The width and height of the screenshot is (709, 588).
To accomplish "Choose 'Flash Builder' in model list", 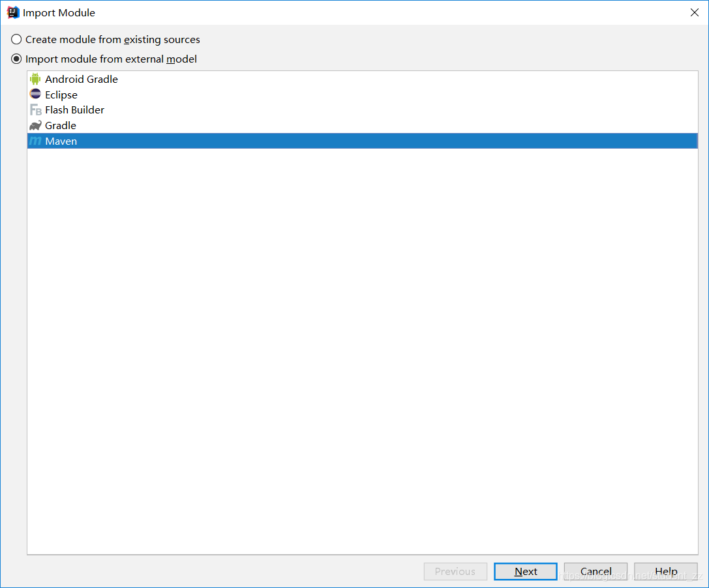I will (x=362, y=110).
